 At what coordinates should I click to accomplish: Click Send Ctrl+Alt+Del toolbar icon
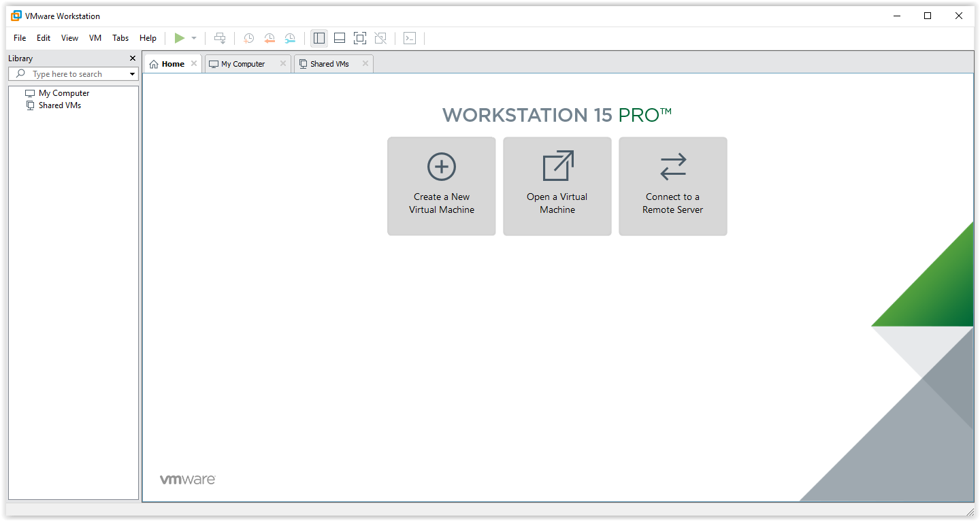(220, 38)
